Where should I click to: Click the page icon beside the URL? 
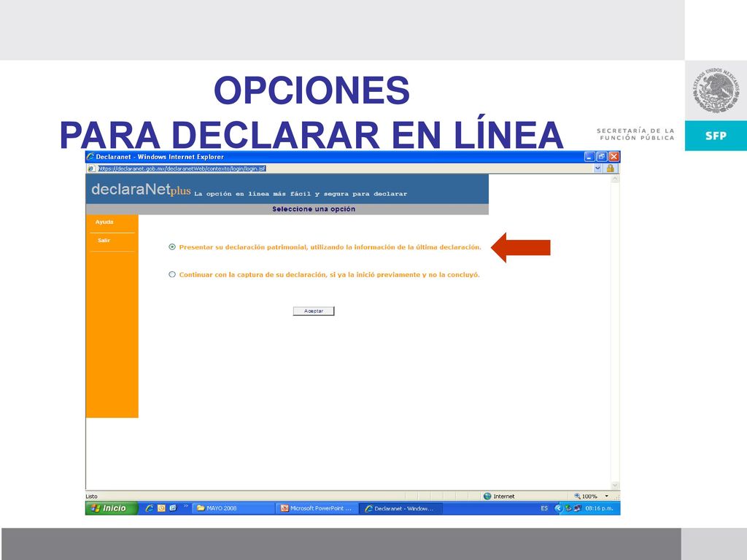tap(91, 168)
